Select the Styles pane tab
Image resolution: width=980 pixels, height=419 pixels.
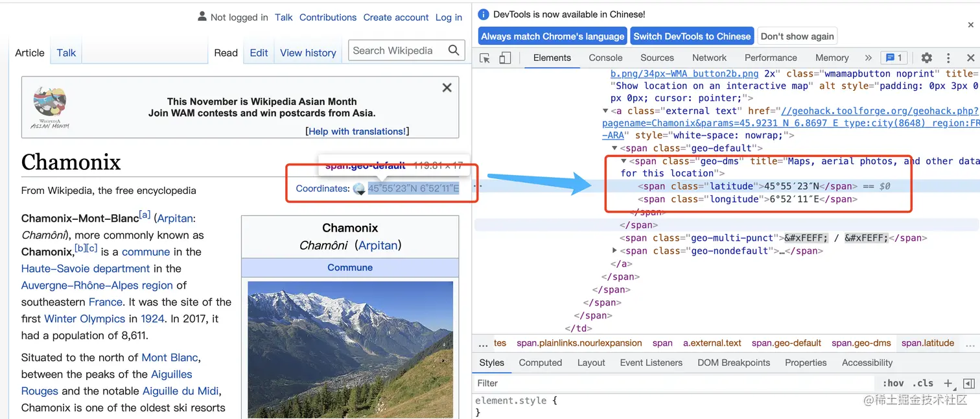[491, 363]
